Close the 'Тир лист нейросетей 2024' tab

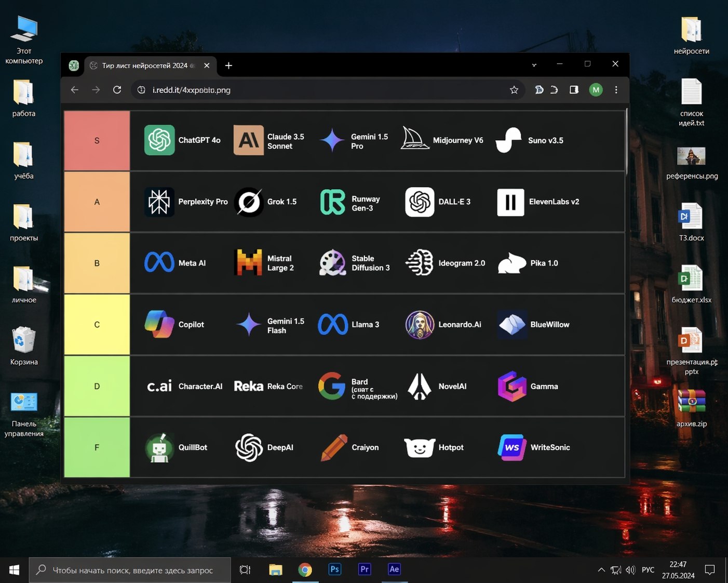207,65
